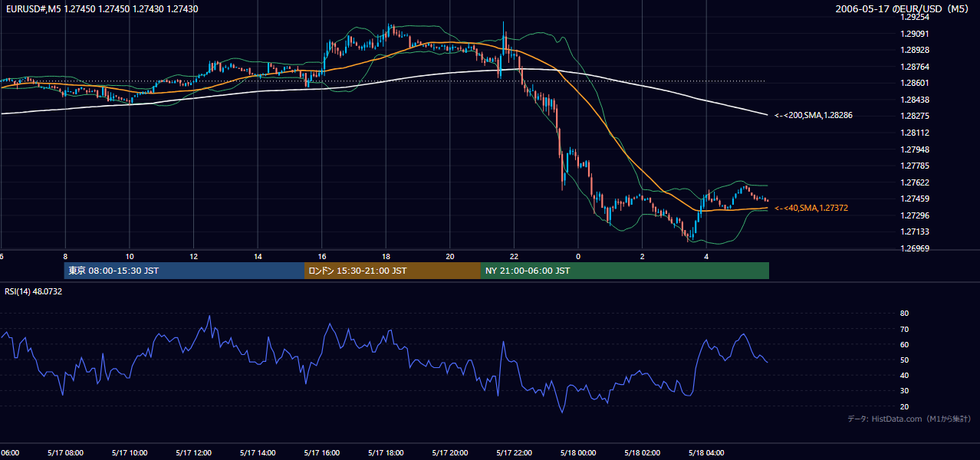Image resolution: width=980 pixels, height=460 pixels.
Task: Click the 5/17 20:00 bottom time label
Action: (450, 452)
